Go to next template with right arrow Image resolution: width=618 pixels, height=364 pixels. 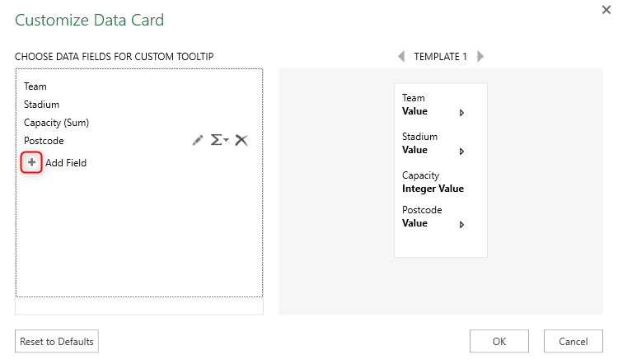[480, 57]
